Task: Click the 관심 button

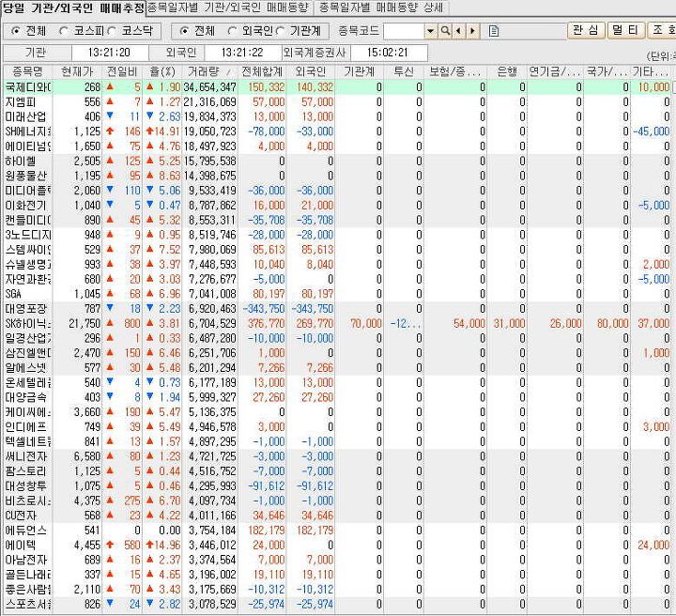Action: click(x=586, y=30)
